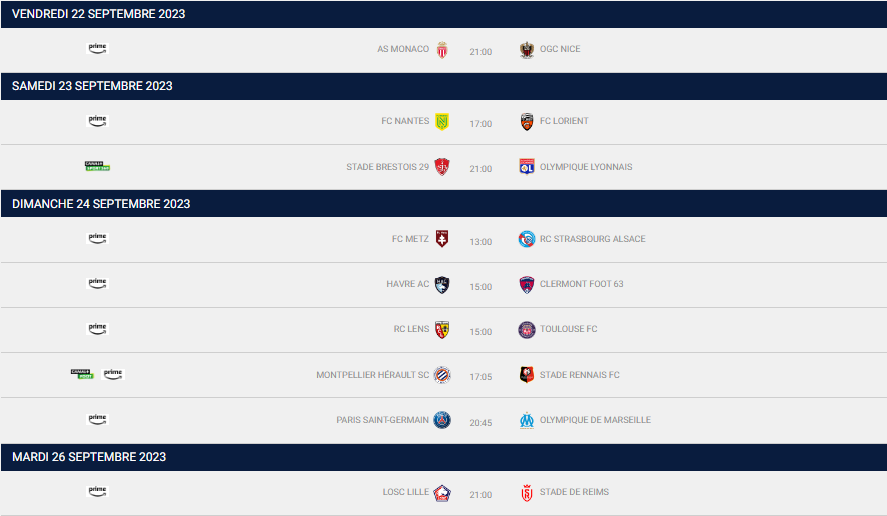This screenshot has height=516, width=887.
Task: Click the OGC Nice club crest
Action: click(527, 50)
